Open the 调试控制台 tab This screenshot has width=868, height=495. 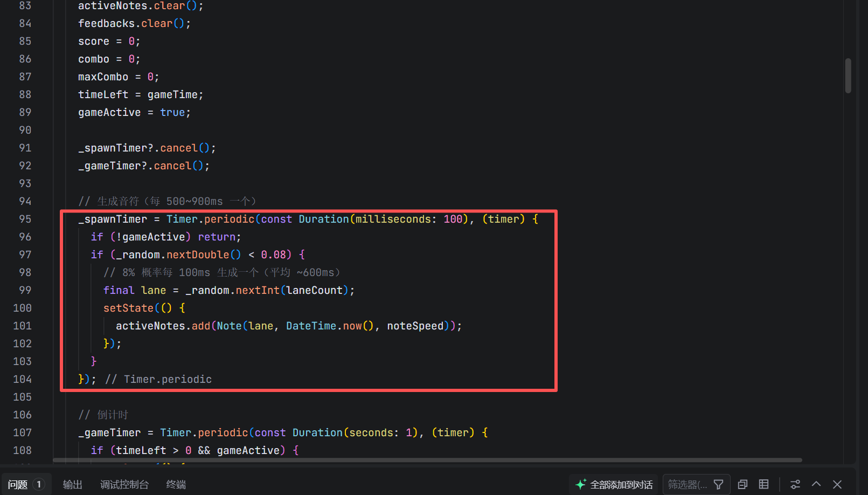click(x=124, y=484)
